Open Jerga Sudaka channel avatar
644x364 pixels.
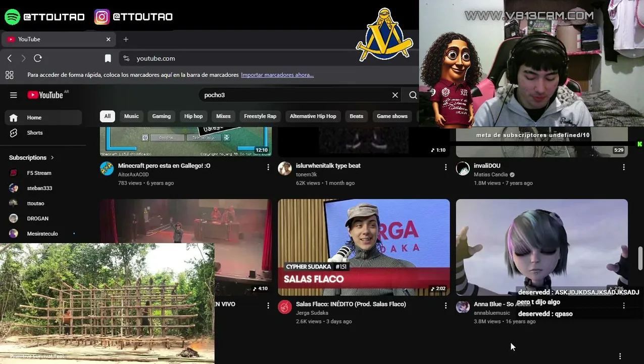coord(285,307)
